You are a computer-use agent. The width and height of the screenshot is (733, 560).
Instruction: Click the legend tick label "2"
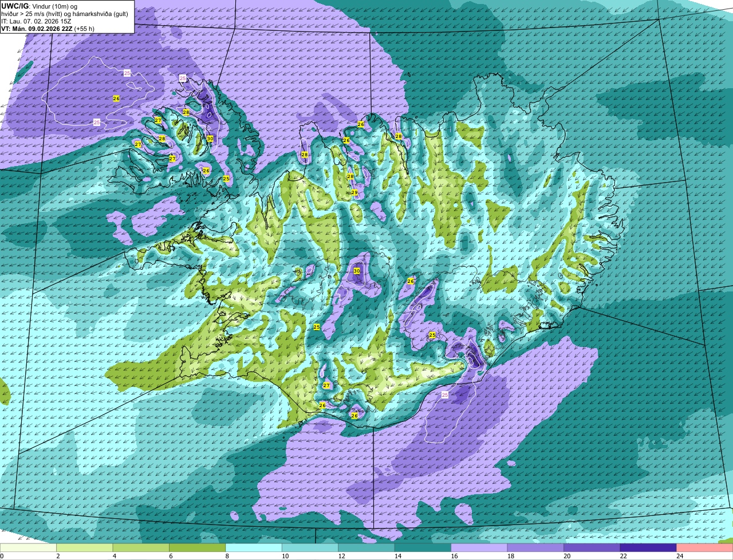point(58,556)
